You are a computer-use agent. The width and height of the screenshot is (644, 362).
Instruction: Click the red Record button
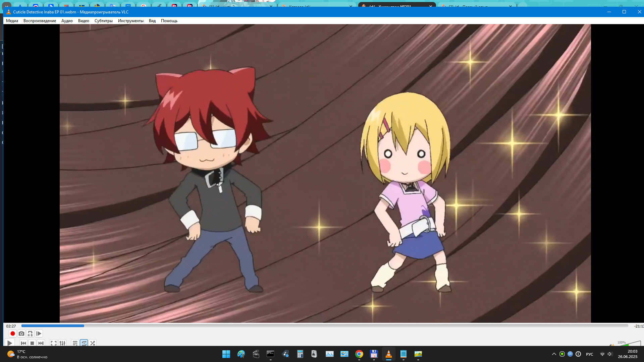pos(13,334)
